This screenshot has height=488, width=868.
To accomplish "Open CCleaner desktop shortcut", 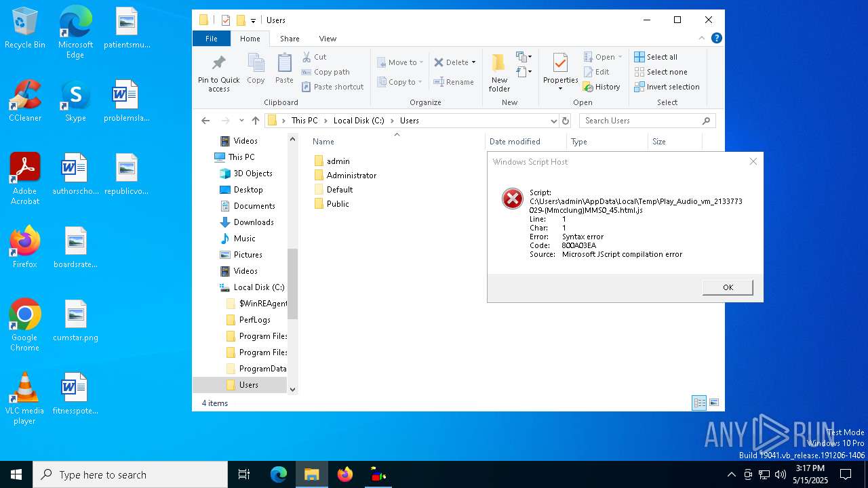I will tap(24, 101).
